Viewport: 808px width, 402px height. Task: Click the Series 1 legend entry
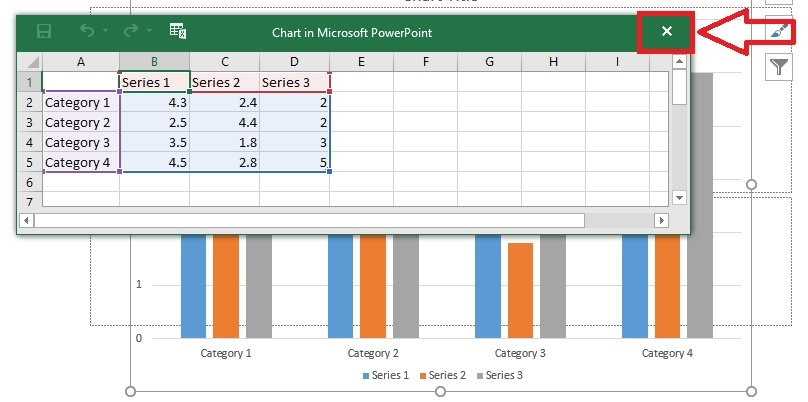pyautogui.click(x=385, y=375)
